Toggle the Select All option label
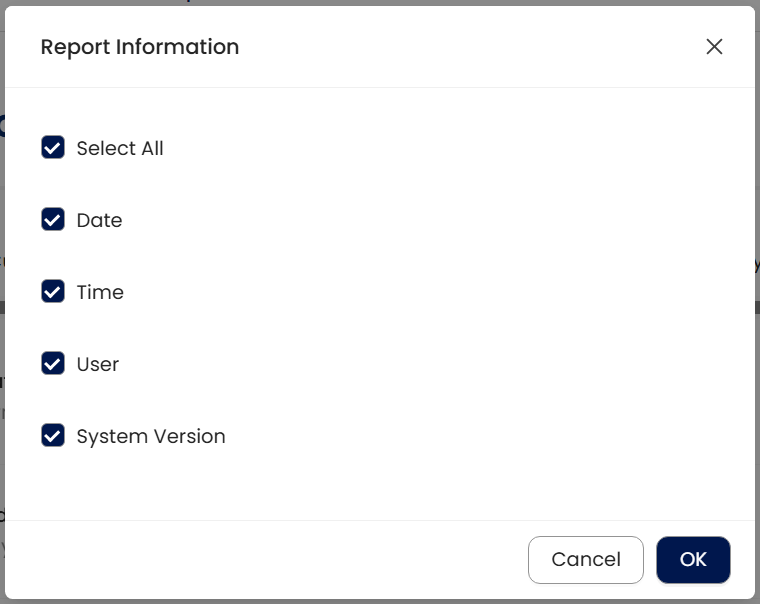 [x=120, y=148]
